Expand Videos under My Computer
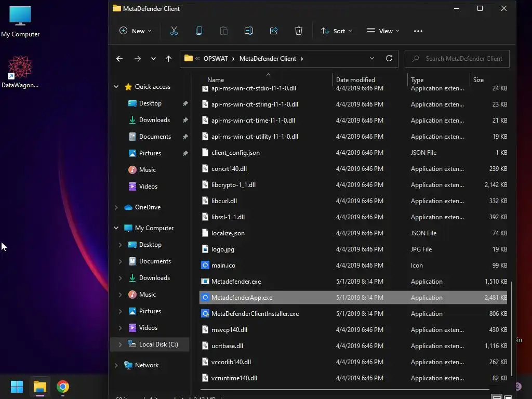The width and height of the screenshot is (532, 399). [x=120, y=328]
